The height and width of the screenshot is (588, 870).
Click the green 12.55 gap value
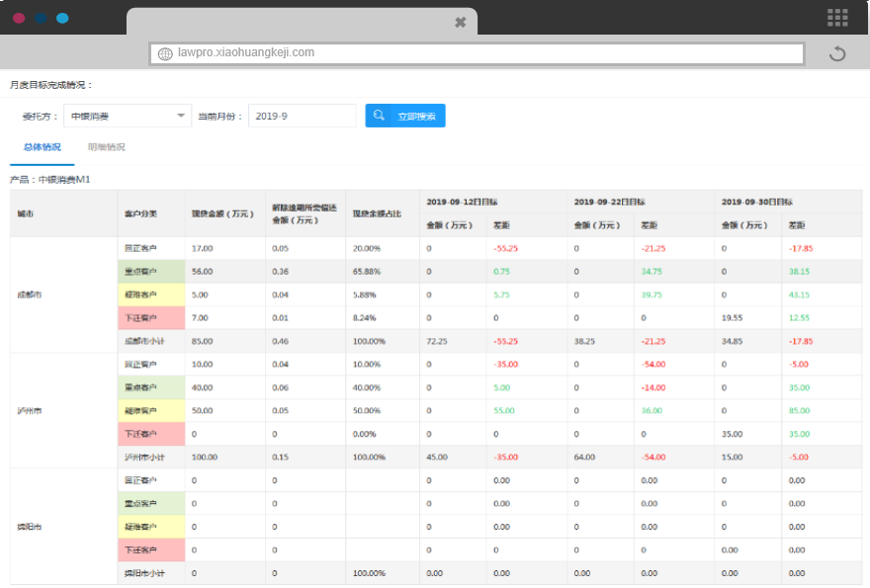click(x=799, y=318)
